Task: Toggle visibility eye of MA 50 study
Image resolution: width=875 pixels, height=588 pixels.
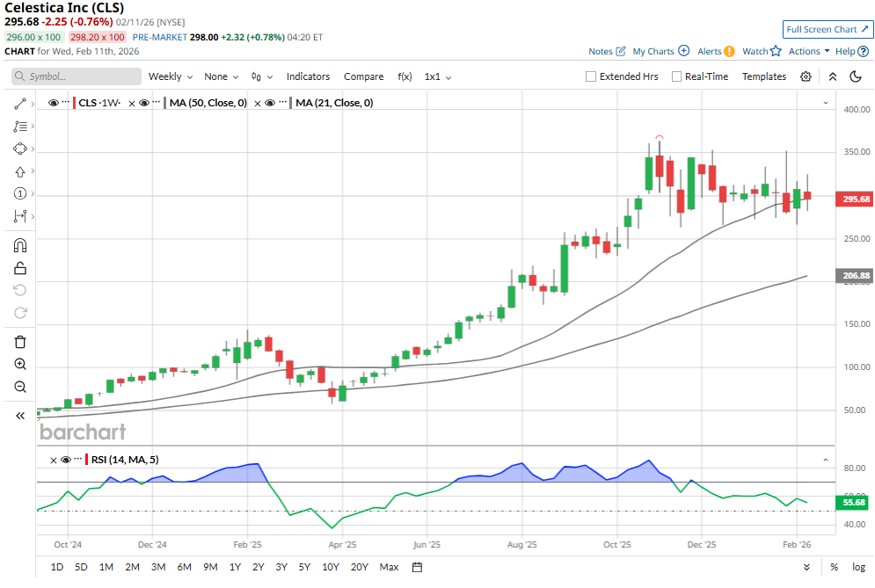Action: pos(144,103)
